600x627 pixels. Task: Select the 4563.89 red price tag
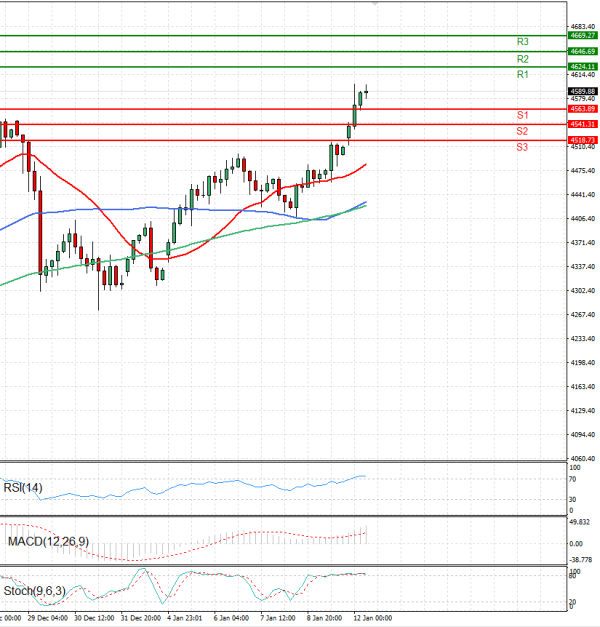(x=582, y=108)
